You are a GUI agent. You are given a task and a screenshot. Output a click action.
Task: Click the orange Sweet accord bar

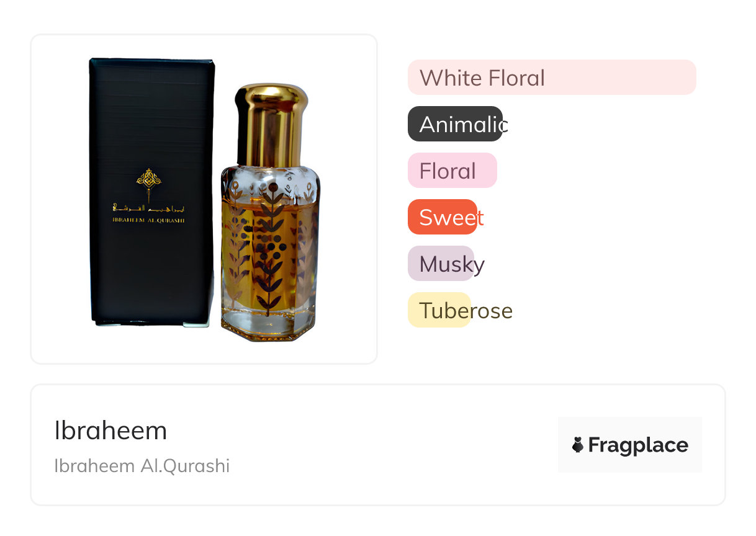pos(443,217)
